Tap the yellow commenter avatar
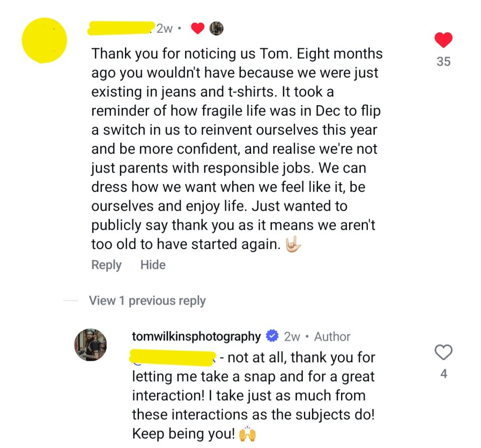Viewport: 481px width, 448px height. [x=45, y=40]
